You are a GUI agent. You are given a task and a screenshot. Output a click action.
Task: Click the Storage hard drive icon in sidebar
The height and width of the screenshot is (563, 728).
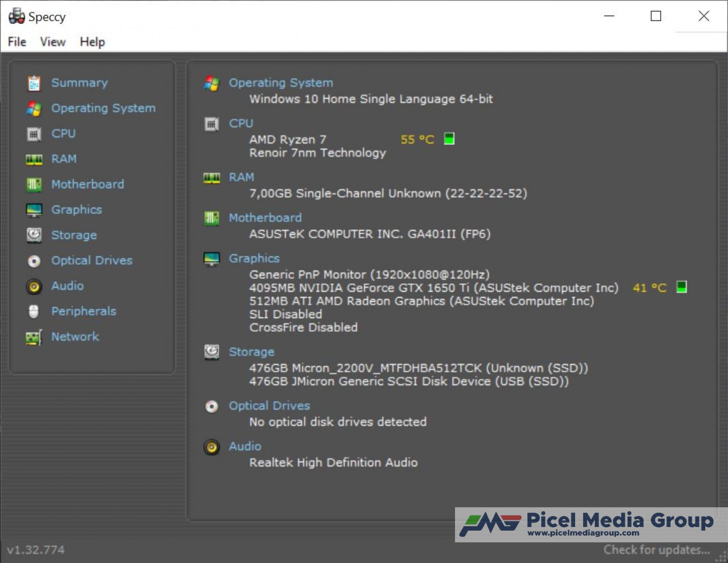coord(34,235)
